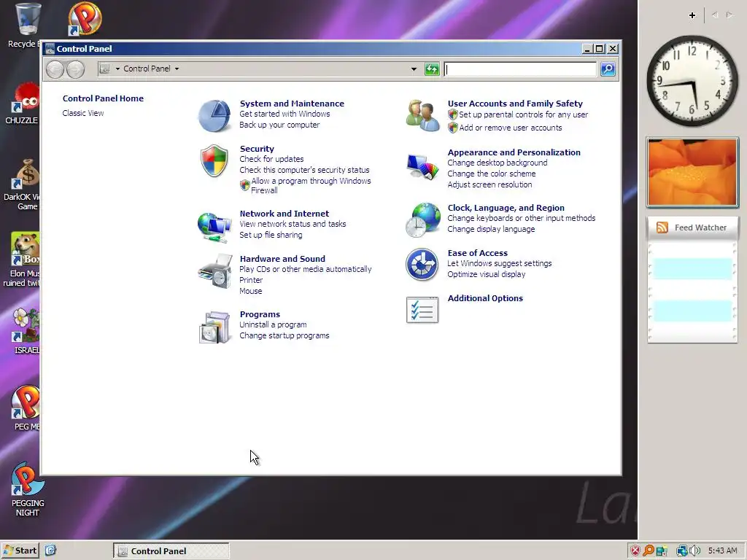Click the quick launch icon beside Start

(x=50, y=551)
